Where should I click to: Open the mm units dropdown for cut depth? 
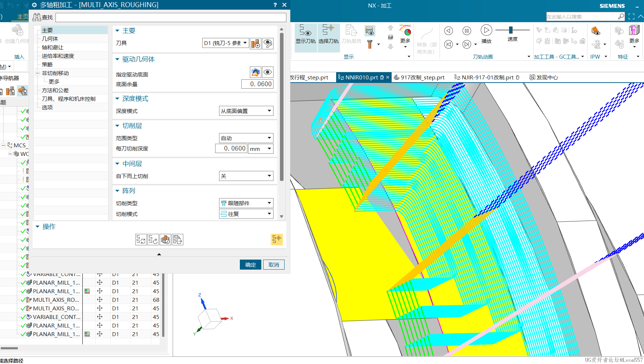click(x=261, y=149)
